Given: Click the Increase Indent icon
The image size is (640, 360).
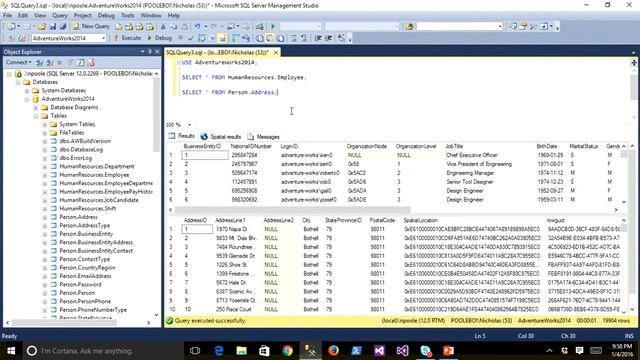Looking at the screenshot, I should coord(329,38).
